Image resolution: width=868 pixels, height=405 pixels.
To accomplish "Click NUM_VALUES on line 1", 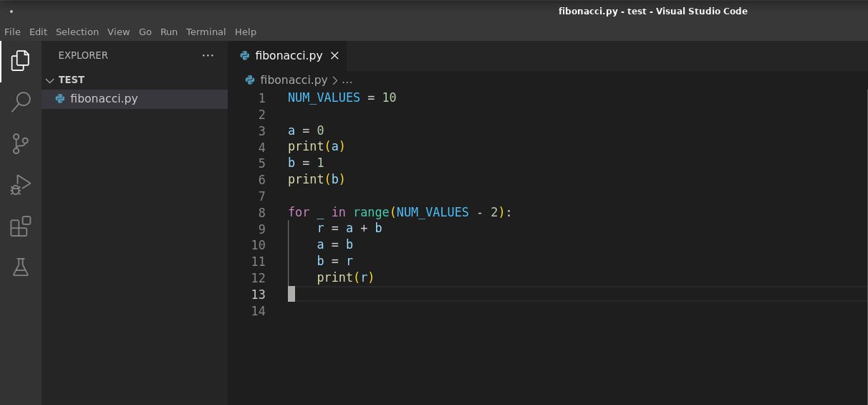I will point(324,97).
